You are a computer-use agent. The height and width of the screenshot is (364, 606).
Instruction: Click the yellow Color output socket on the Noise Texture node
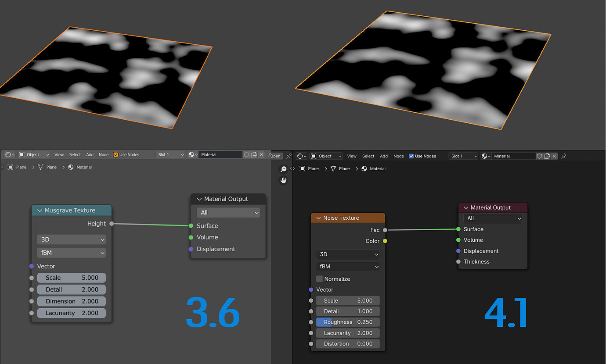[x=385, y=241]
